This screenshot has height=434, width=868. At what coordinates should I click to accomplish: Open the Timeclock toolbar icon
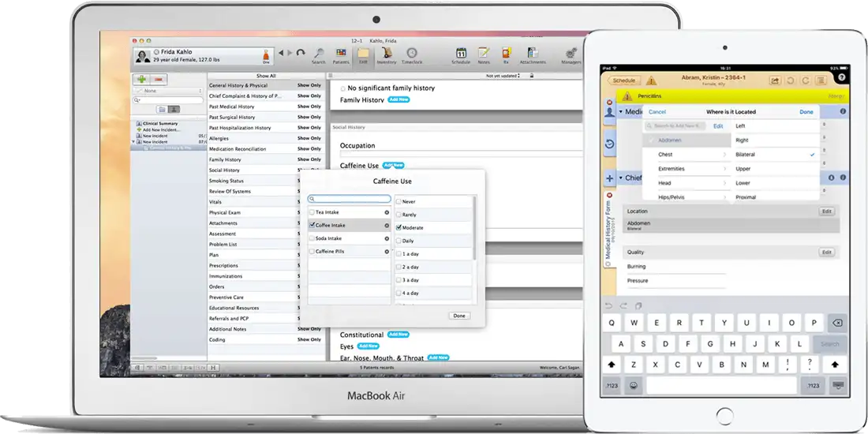click(411, 54)
